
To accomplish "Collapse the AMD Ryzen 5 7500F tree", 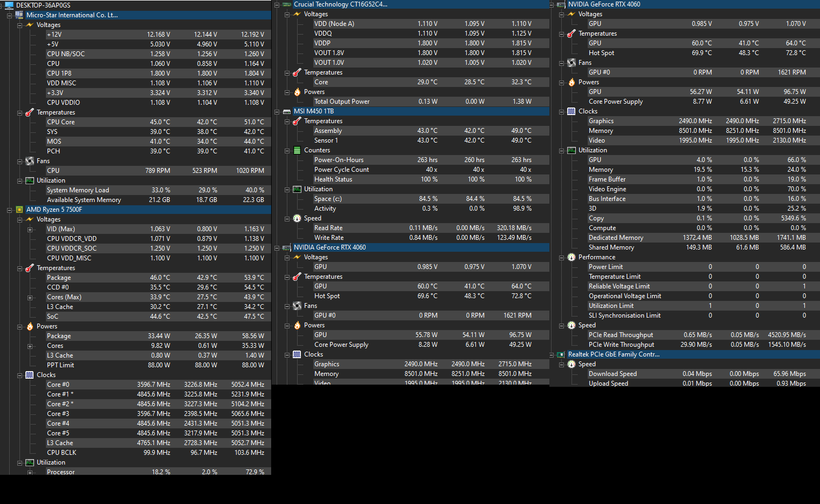I will pos(10,210).
